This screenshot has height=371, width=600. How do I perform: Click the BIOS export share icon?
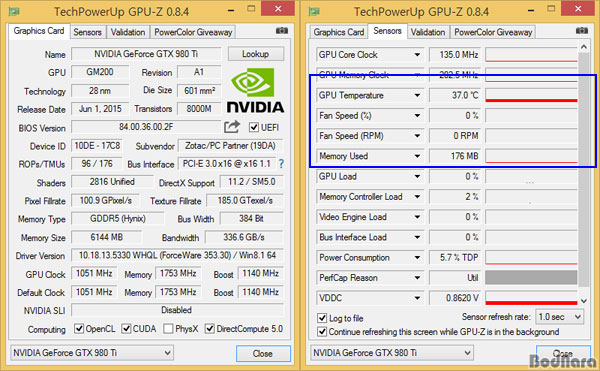pyautogui.click(x=232, y=127)
